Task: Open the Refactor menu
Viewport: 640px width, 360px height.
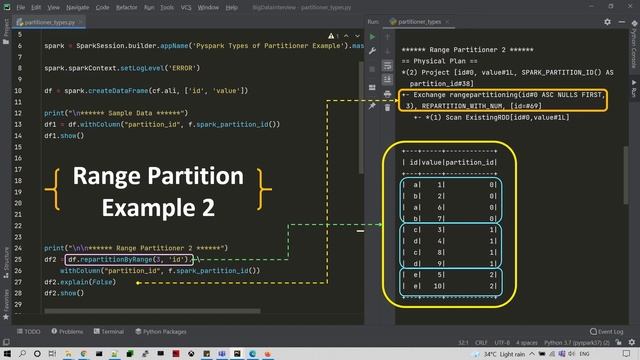Action: tap(127, 7)
